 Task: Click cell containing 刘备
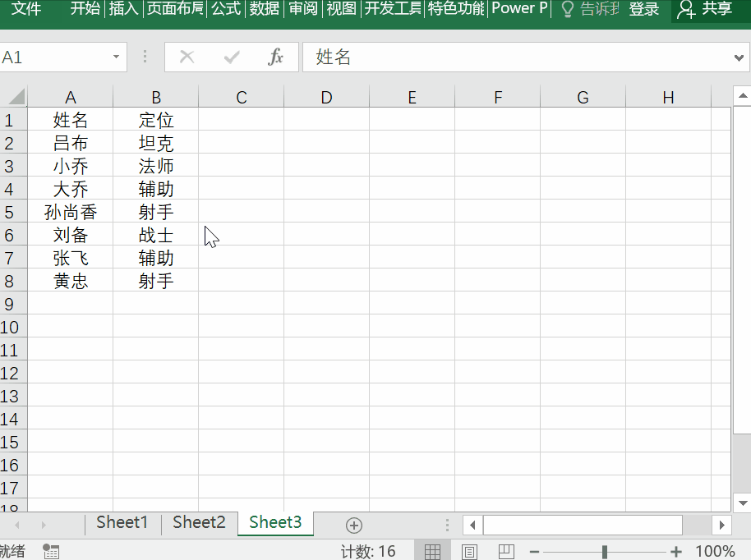[x=71, y=235]
